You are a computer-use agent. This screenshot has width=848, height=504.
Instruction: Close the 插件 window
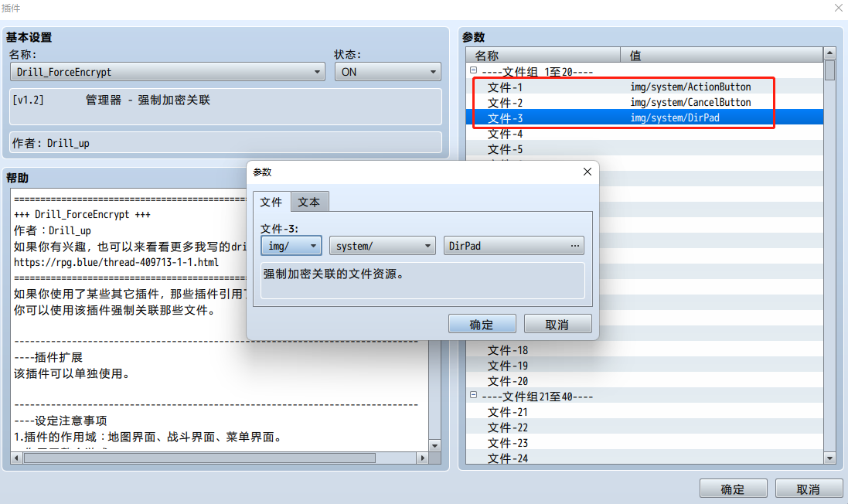click(838, 8)
